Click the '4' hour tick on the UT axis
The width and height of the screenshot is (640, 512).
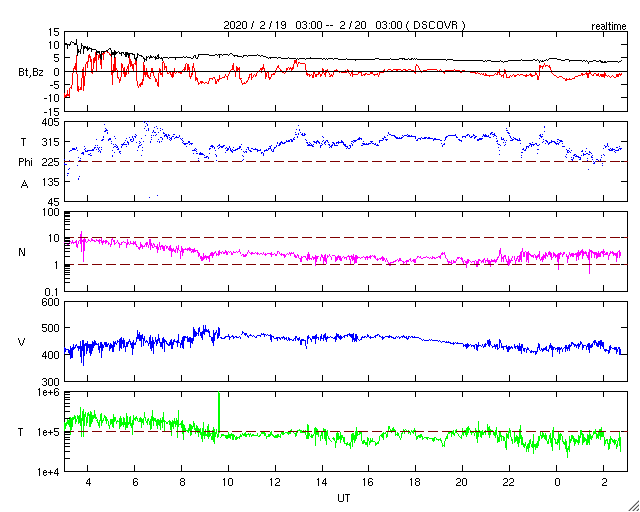[x=88, y=482]
